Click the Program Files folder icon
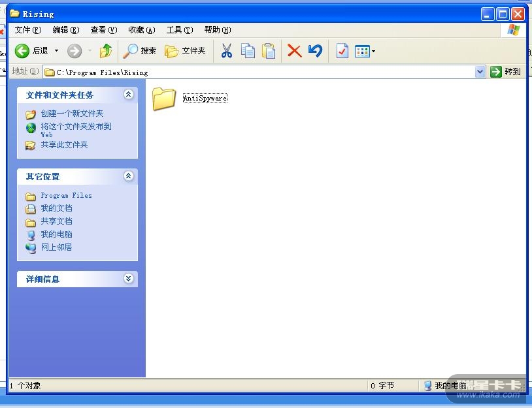Image resolution: width=532 pixels, height=408 pixels. point(31,196)
